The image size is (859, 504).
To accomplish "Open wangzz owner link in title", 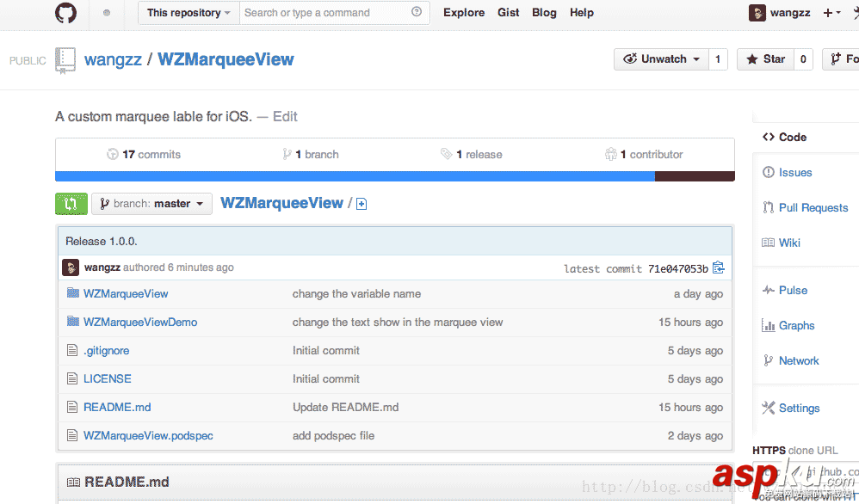I will [x=113, y=59].
